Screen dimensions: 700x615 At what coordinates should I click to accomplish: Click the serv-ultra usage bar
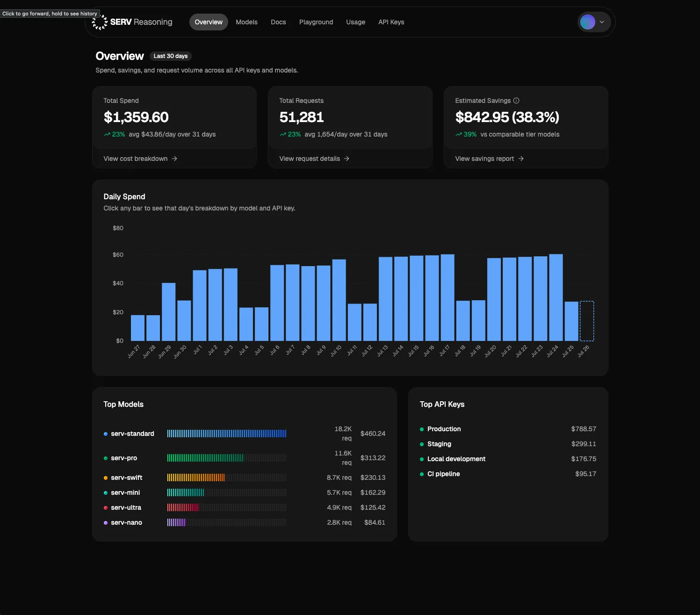pos(227,507)
